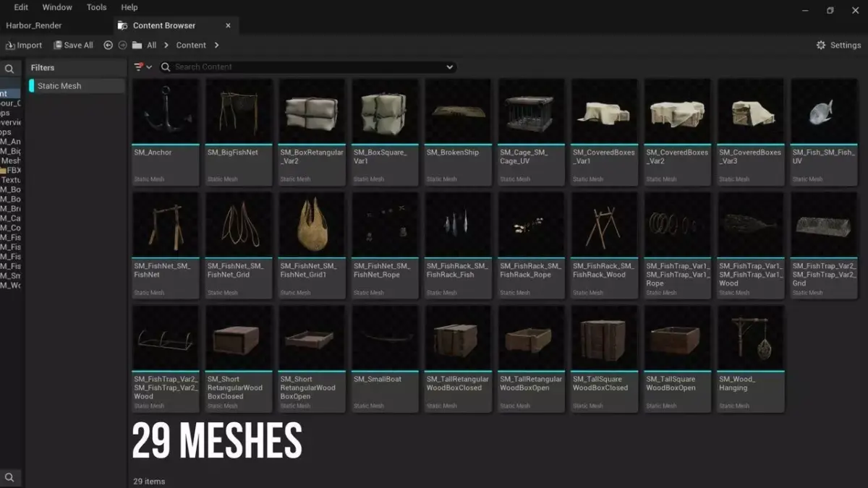
Task: Click the Import button
Action: (x=24, y=45)
